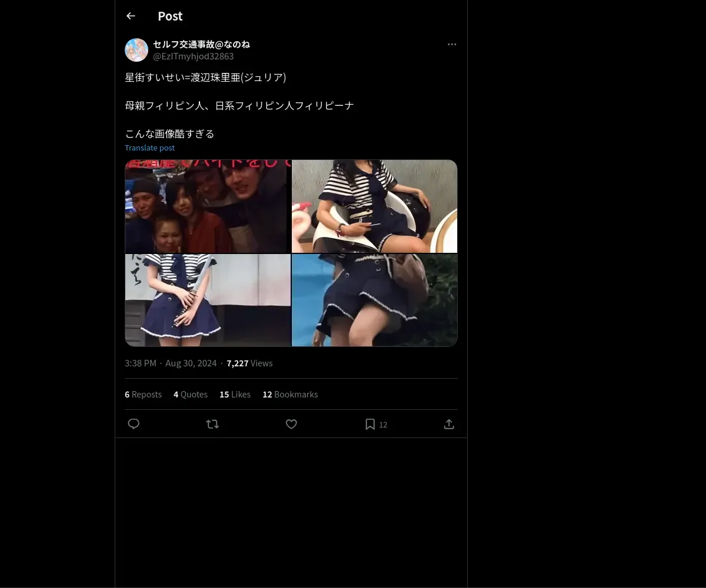View the 6 Reposts list
The height and width of the screenshot is (588, 706).
coord(143,394)
